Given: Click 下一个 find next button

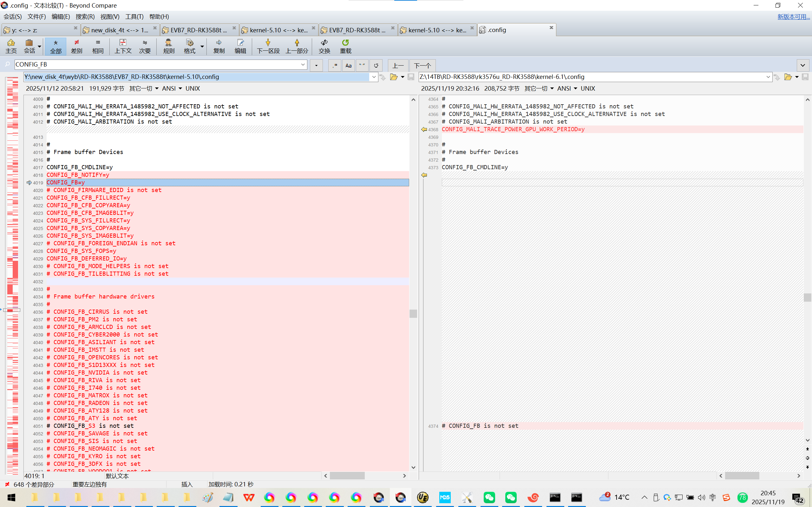Looking at the screenshot, I should coord(422,65).
